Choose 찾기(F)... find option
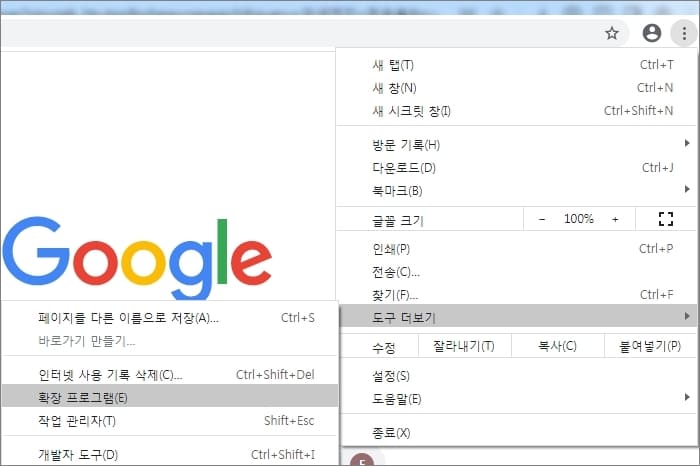The width and height of the screenshot is (700, 466). pos(517,295)
